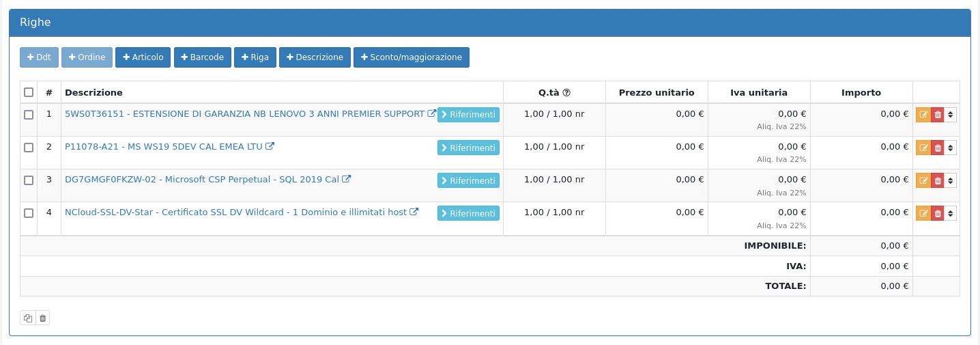Delete row 2 using the red trash icon

937,148
